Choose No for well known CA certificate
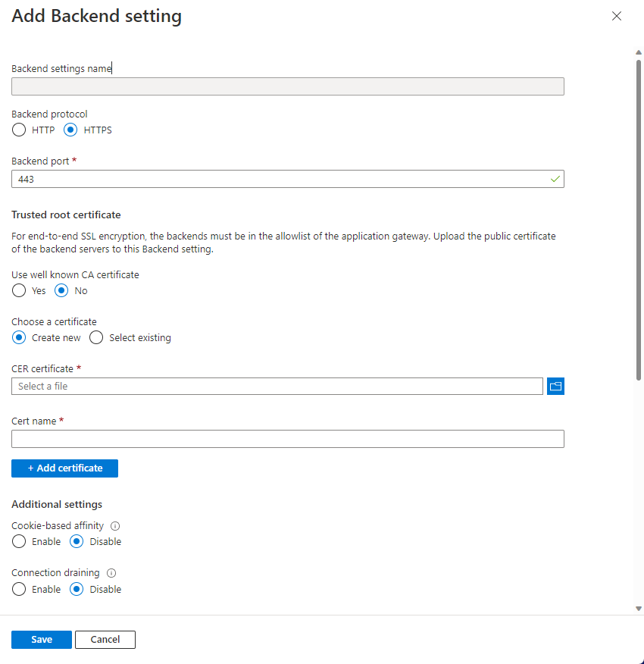 [x=61, y=291]
